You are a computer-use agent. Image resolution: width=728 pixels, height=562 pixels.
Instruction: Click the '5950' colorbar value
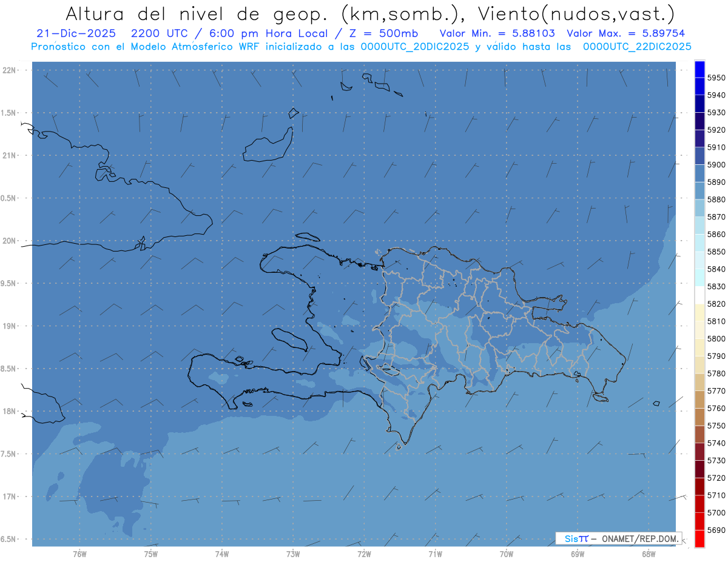pyautogui.click(x=716, y=78)
